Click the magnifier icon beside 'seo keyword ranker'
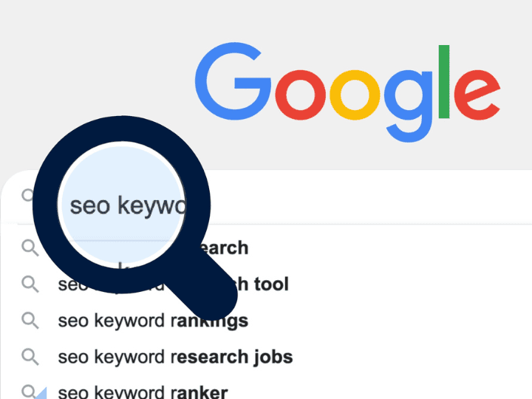Screen dimensions: 532x399 click(x=30, y=392)
